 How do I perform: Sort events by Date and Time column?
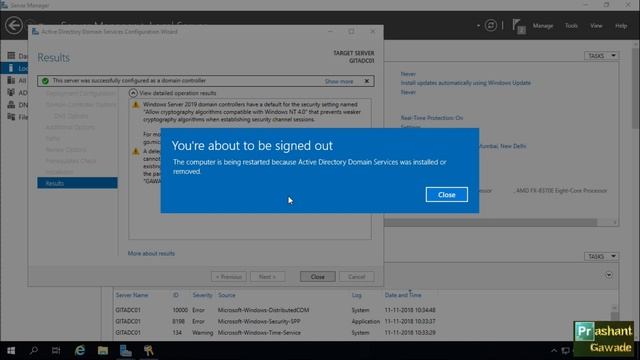pos(403,295)
